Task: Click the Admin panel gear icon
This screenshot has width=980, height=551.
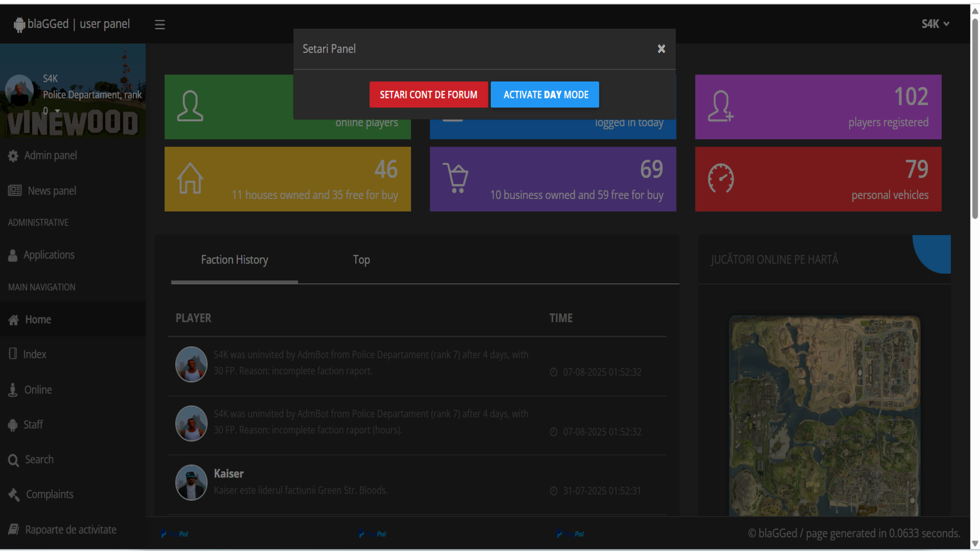Action: point(13,156)
